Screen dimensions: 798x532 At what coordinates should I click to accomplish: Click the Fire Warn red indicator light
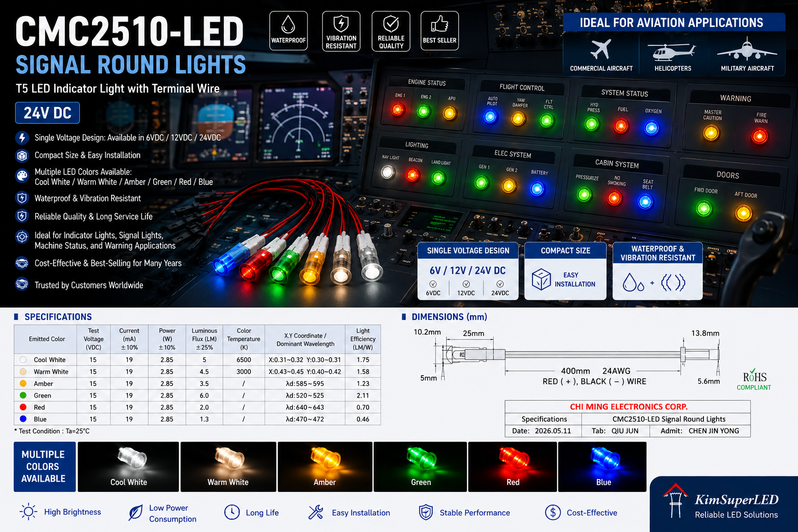760,137
